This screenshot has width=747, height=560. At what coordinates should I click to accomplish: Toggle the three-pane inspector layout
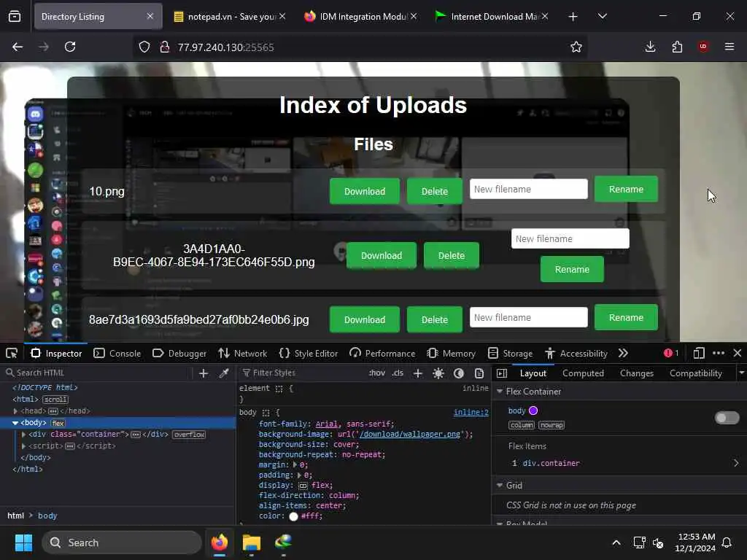click(502, 373)
